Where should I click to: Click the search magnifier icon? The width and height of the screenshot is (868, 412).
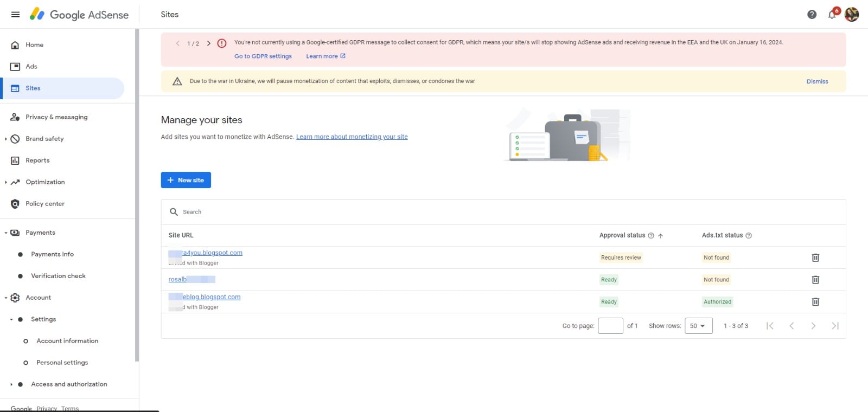[174, 212]
